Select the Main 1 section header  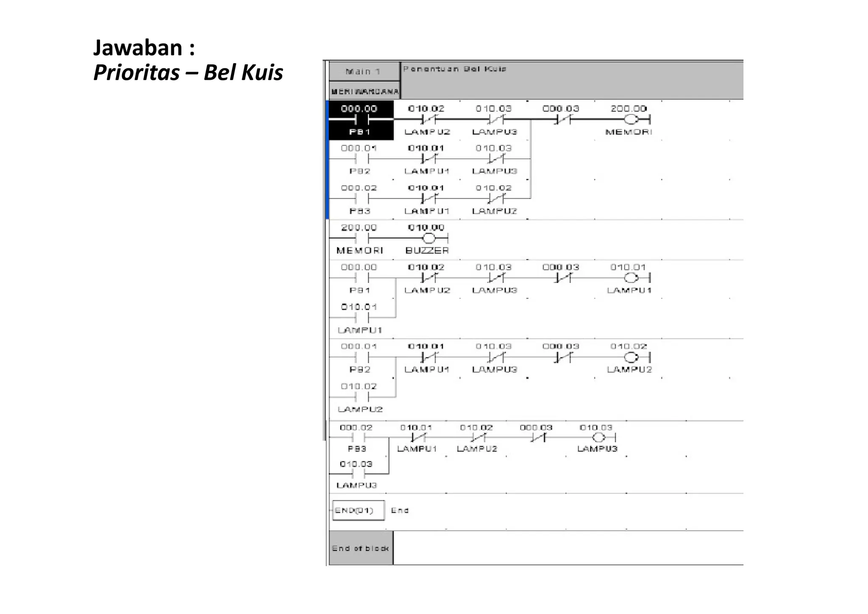tap(364, 72)
